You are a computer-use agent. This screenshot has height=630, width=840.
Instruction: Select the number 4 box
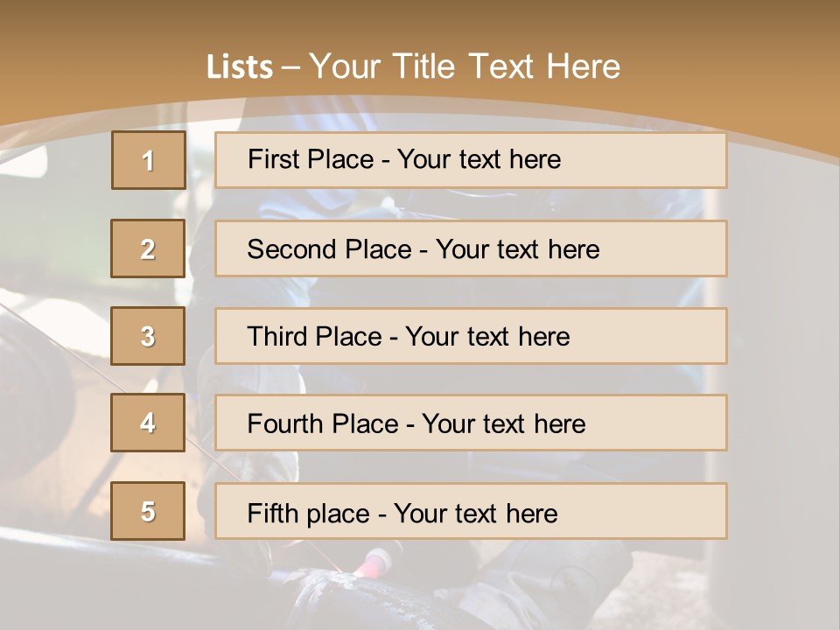[x=148, y=423]
